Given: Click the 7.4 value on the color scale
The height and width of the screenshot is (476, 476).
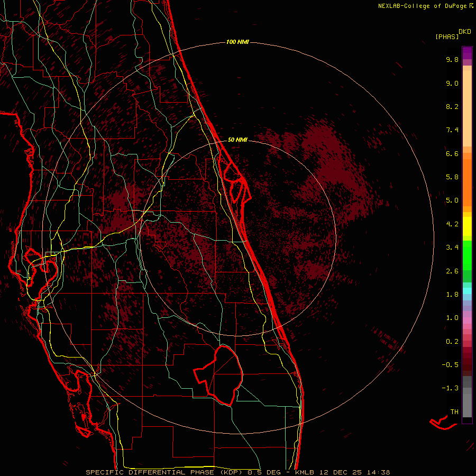Looking at the screenshot, I should point(452,130).
